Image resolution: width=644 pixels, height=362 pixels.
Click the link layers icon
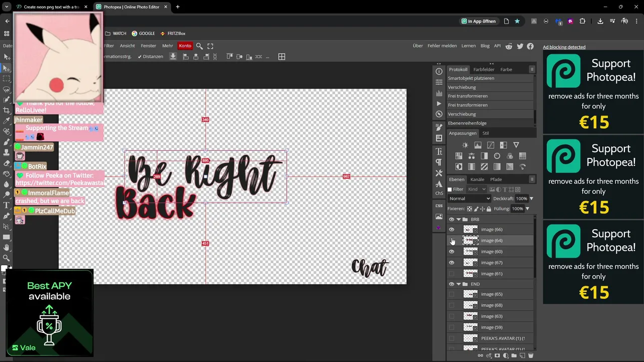[x=480, y=355]
